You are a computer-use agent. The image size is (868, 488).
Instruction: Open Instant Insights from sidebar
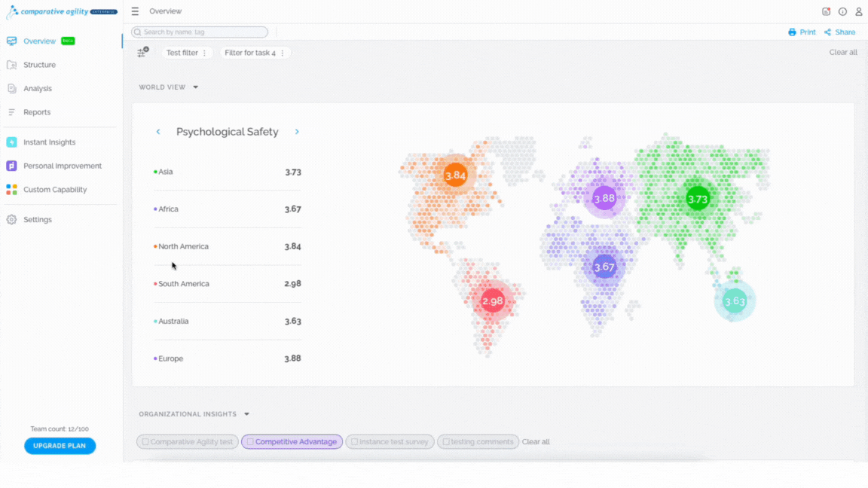(x=49, y=142)
